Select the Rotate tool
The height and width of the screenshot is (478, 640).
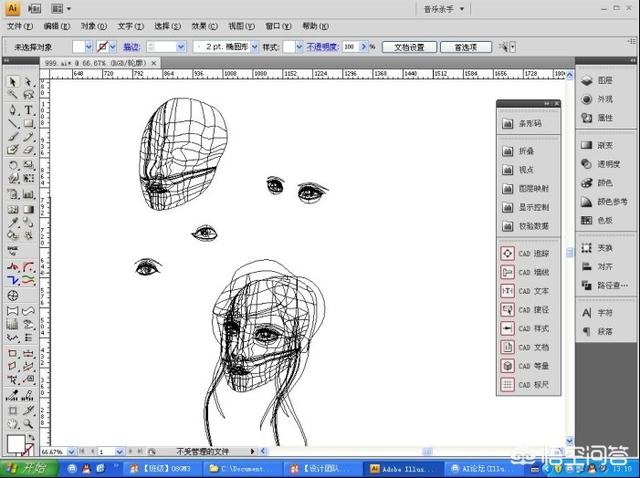13,165
